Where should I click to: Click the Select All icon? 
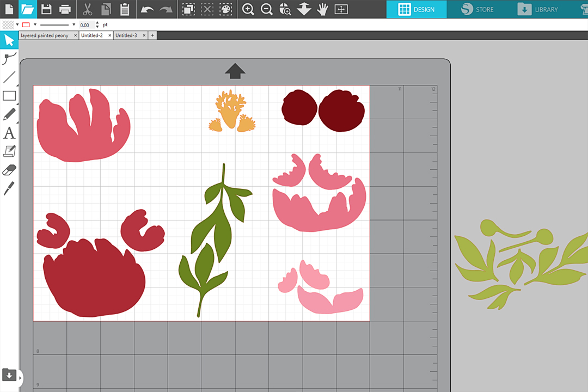pos(188,9)
